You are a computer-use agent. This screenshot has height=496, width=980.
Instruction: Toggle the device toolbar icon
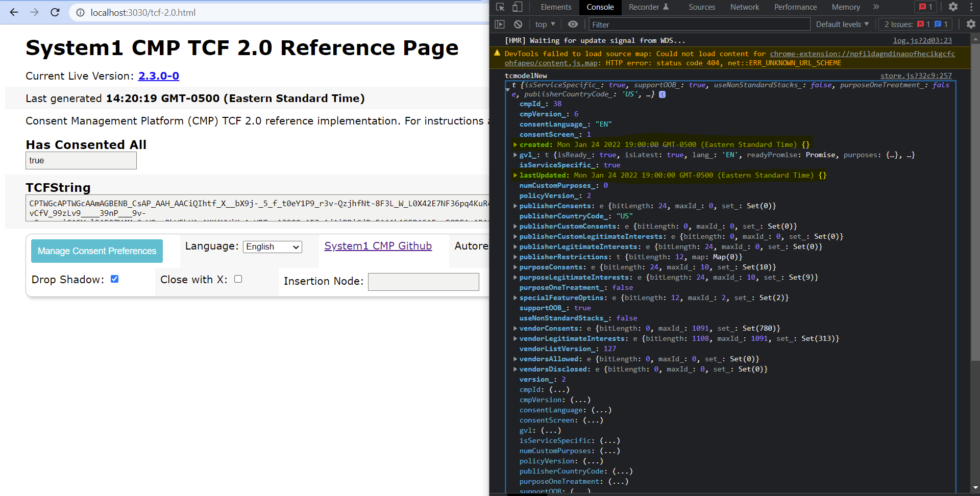pos(518,7)
